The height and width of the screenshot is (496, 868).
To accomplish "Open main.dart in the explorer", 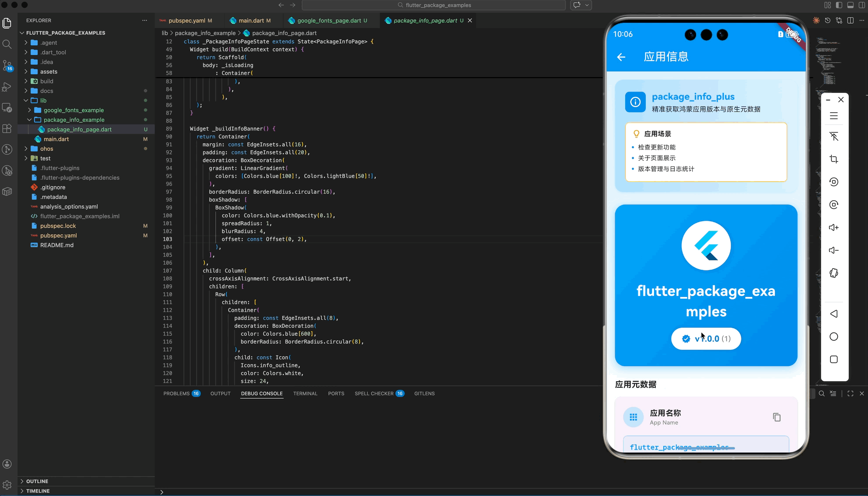I will tap(56, 139).
